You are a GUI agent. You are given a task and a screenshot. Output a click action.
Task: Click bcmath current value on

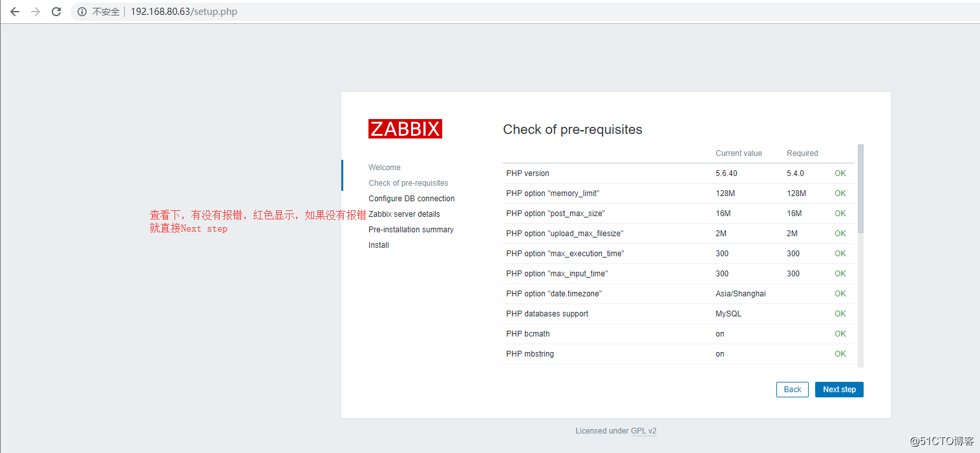pos(720,334)
